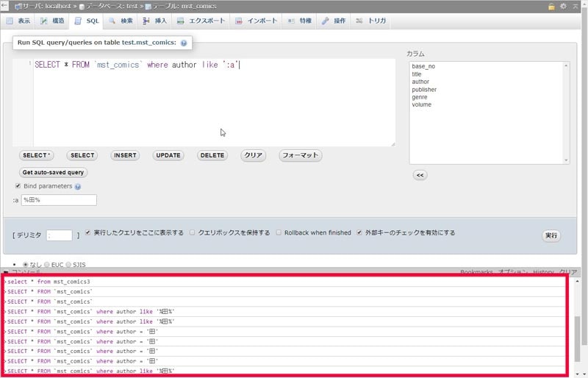
Task: Select title in the column list
Action: (x=417, y=74)
